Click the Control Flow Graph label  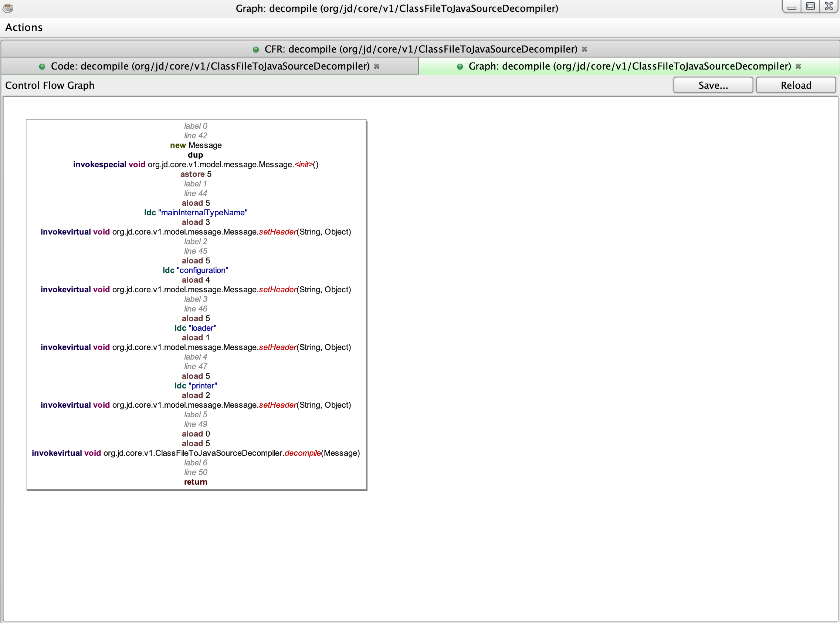pyautogui.click(x=50, y=85)
